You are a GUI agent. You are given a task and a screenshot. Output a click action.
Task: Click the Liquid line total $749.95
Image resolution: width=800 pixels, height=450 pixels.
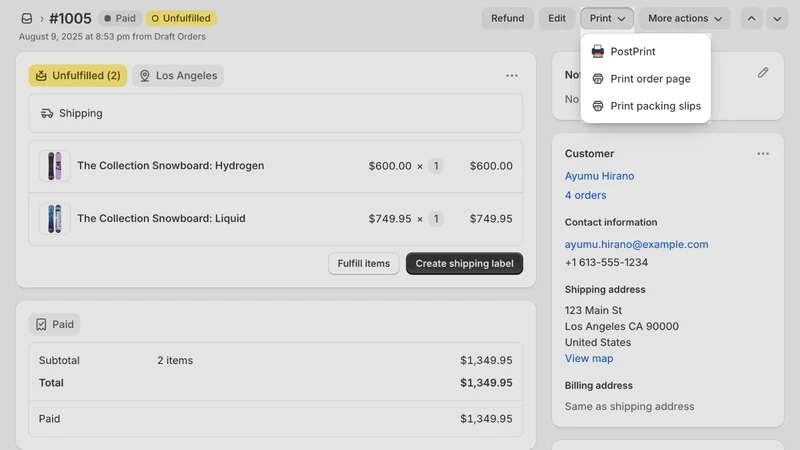[x=491, y=218]
